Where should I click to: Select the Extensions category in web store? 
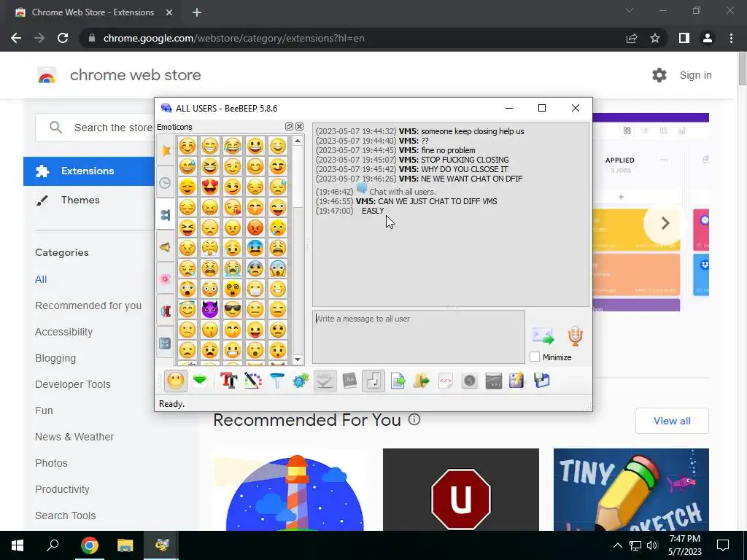pyautogui.click(x=88, y=171)
